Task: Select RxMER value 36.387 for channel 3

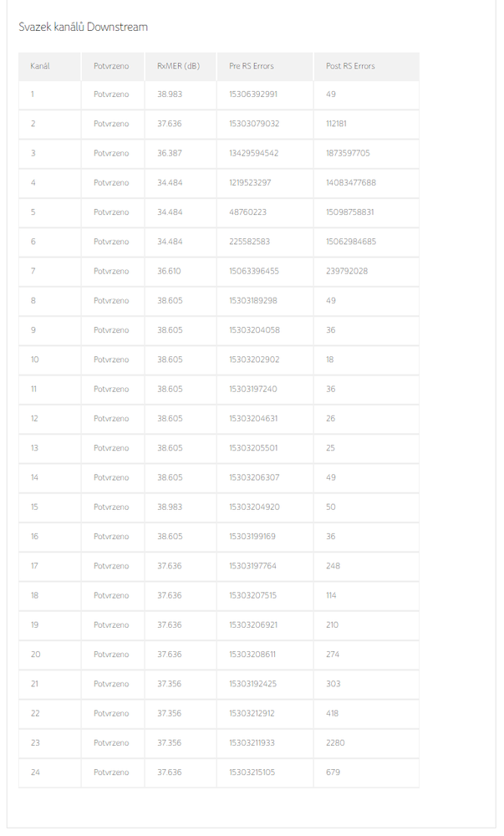Action: click(170, 153)
